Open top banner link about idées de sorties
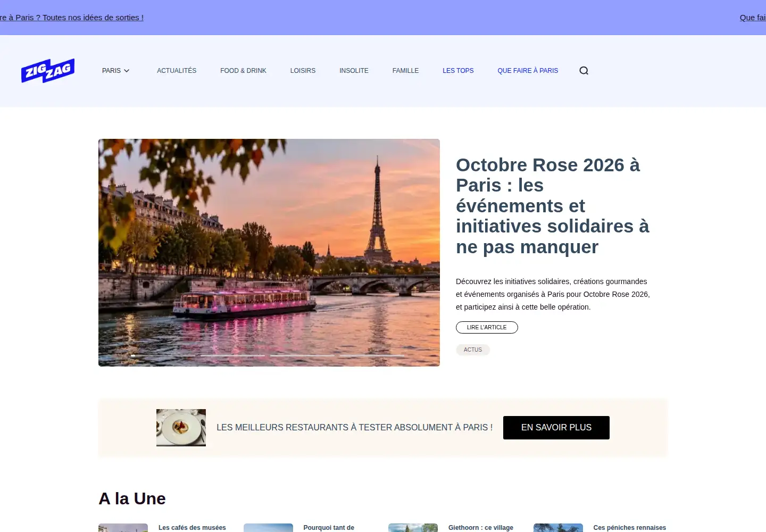766x532 pixels. coord(72,18)
